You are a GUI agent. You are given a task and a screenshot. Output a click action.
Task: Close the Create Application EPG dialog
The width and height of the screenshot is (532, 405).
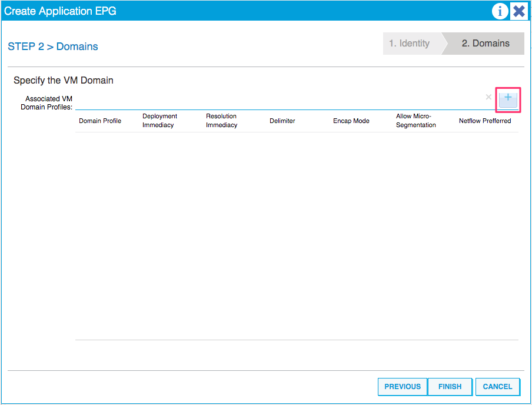tap(519, 11)
